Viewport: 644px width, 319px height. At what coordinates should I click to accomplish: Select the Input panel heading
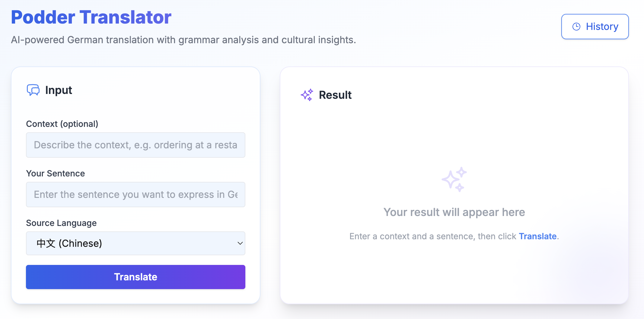[59, 90]
